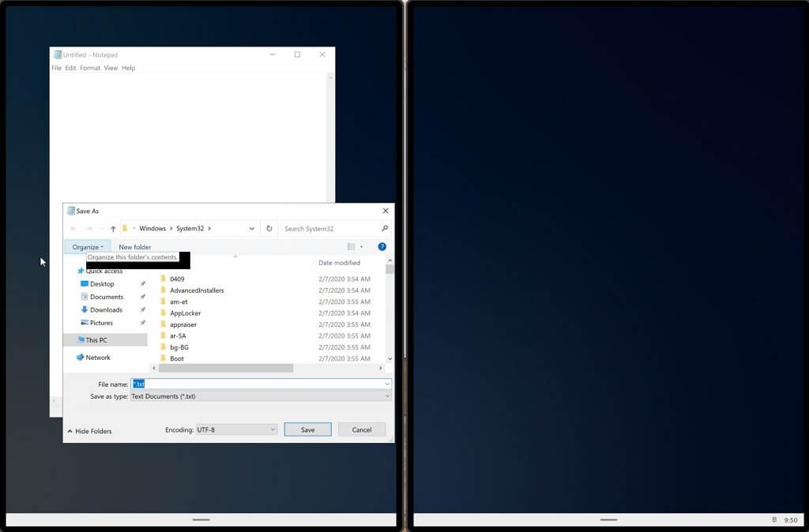Click the pin icon beside Pictures
Screen dimensions: 809x532
(x=143, y=323)
